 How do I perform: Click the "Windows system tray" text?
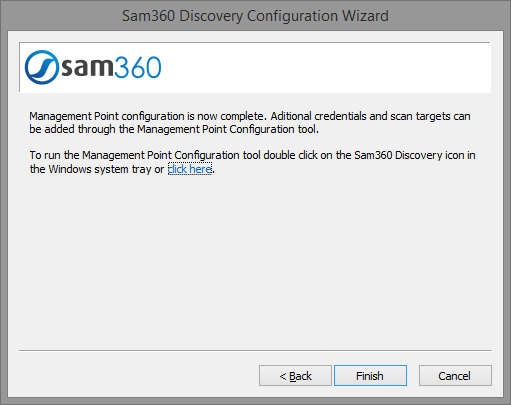[100, 169]
